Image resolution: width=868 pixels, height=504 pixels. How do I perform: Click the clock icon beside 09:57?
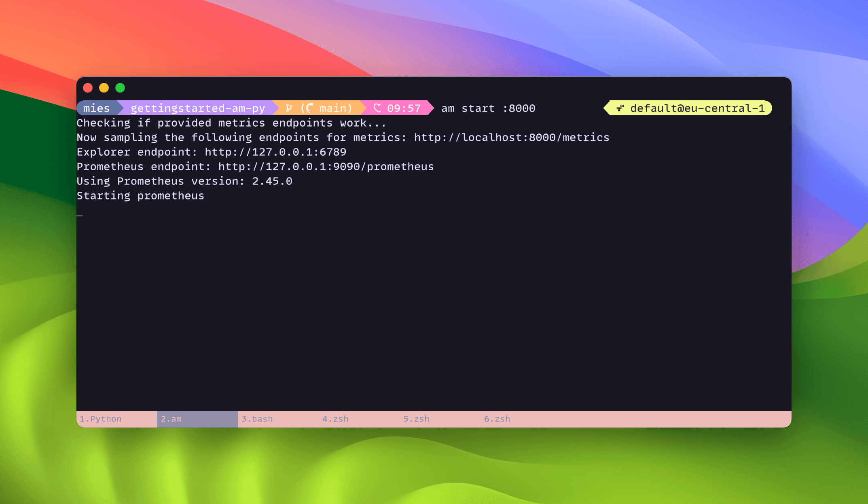point(377,108)
